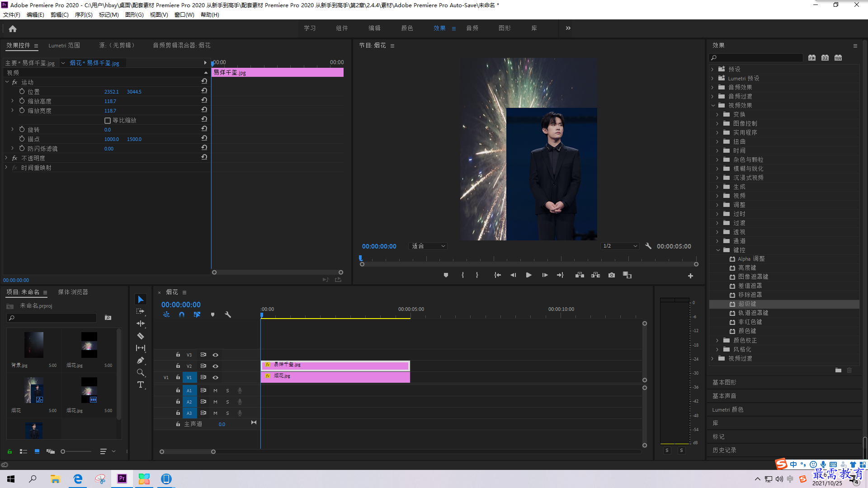Click the timeline horizontal zoom scrollbar

188,452
